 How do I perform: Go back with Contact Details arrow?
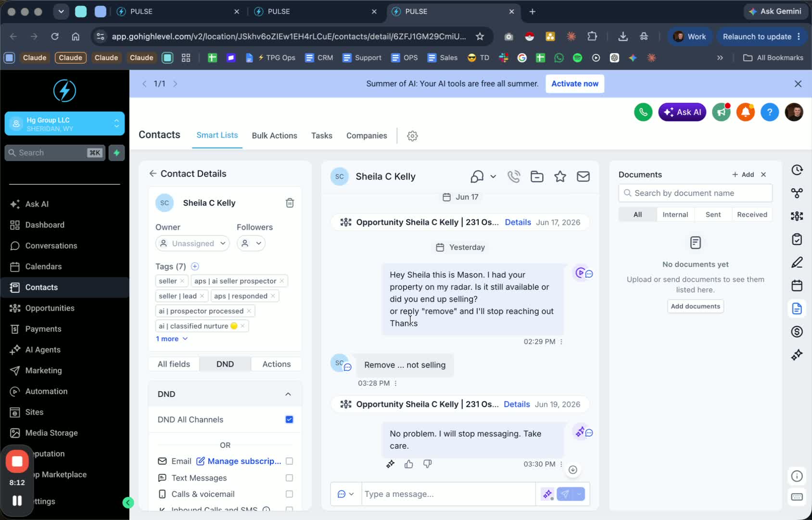(x=153, y=173)
